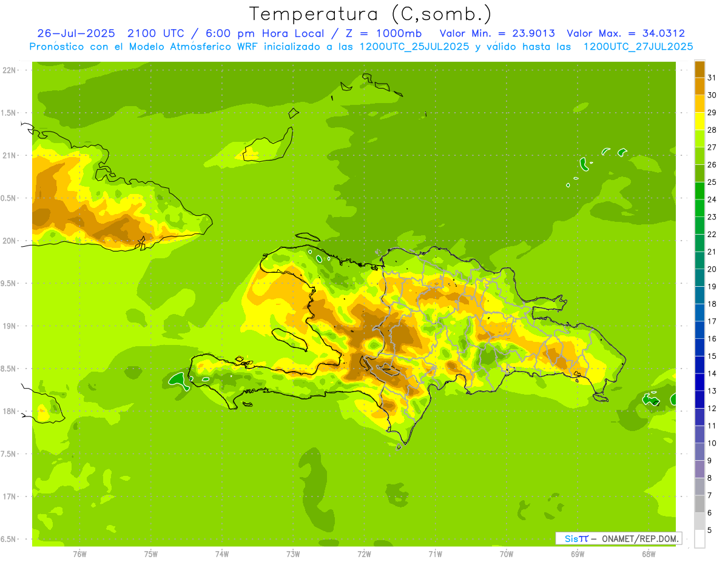728x562 pixels.
Task: Click the '21N' latitude label
Action: pos(9,156)
